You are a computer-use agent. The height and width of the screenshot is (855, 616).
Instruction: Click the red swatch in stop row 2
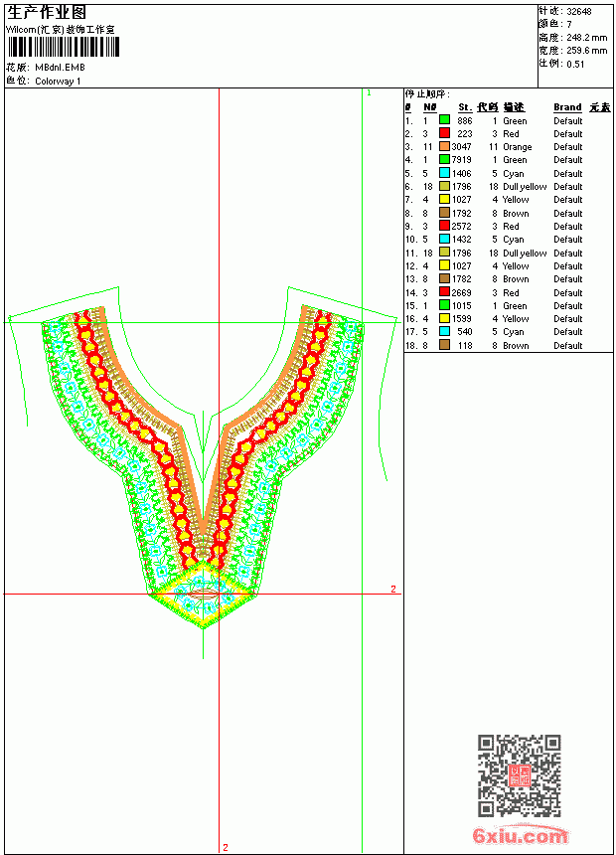pyautogui.click(x=444, y=132)
